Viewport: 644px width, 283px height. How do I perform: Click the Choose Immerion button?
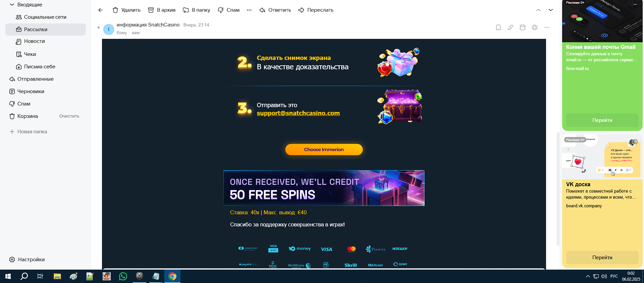(324, 150)
